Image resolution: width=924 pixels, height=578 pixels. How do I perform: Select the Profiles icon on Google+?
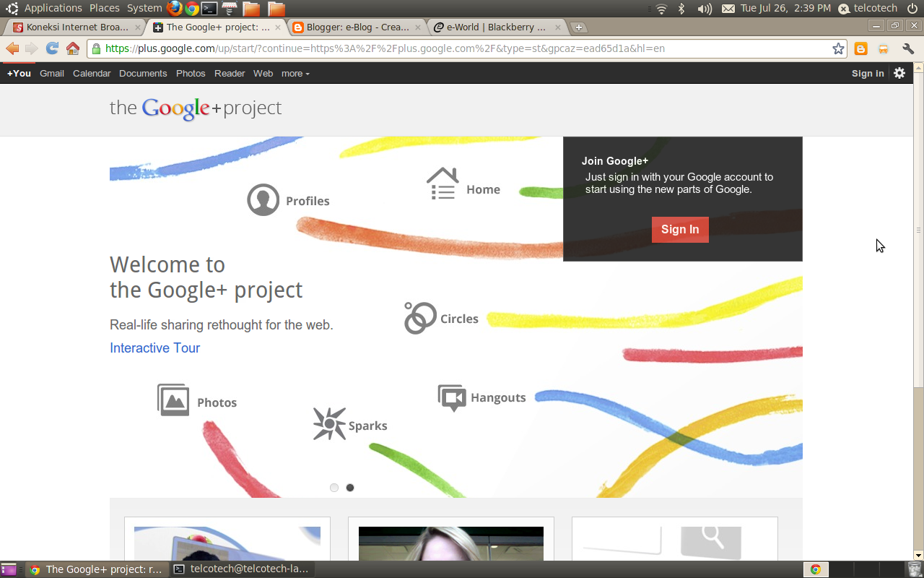263,199
